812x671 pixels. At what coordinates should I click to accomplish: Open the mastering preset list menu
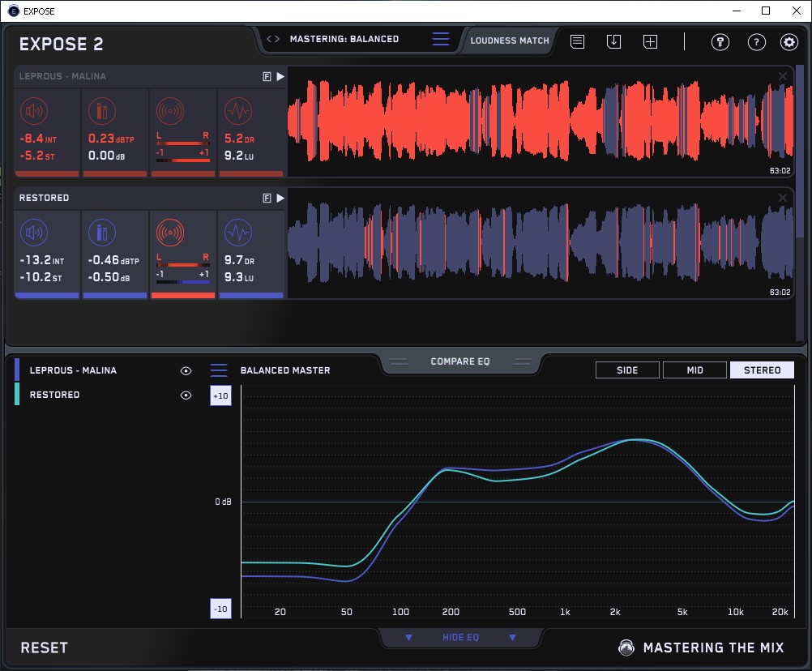[441, 39]
